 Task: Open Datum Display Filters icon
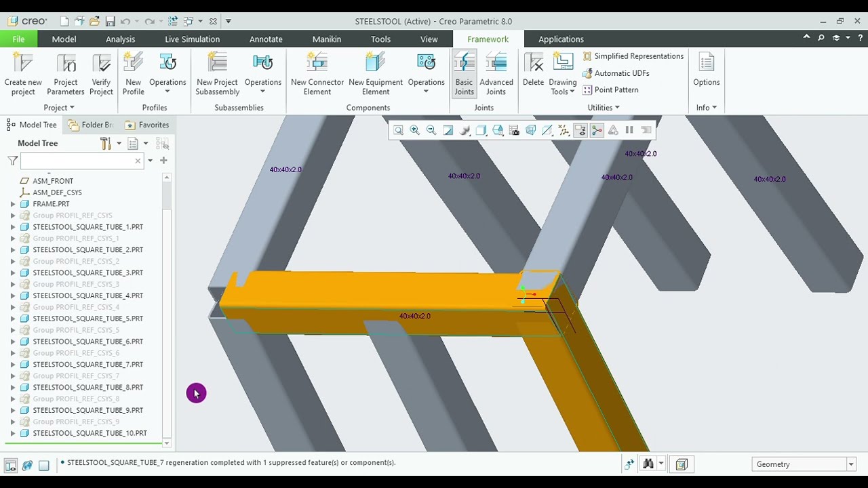click(564, 130)
